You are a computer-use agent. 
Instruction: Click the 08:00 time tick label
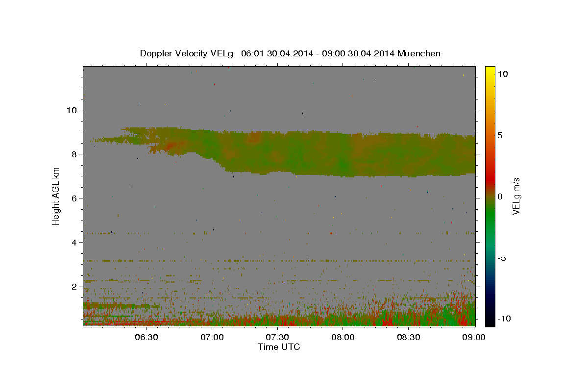coord(343,337)
